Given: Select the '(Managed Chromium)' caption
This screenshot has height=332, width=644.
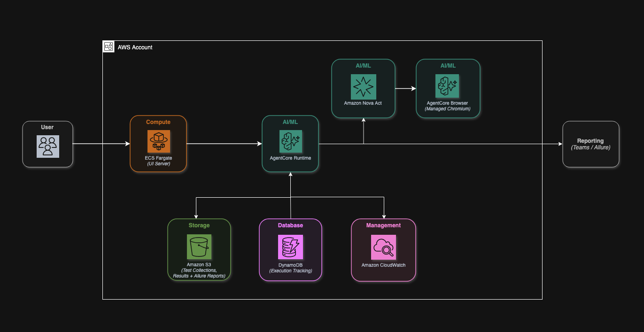Looking at the screenshot, I should point(448,108).
